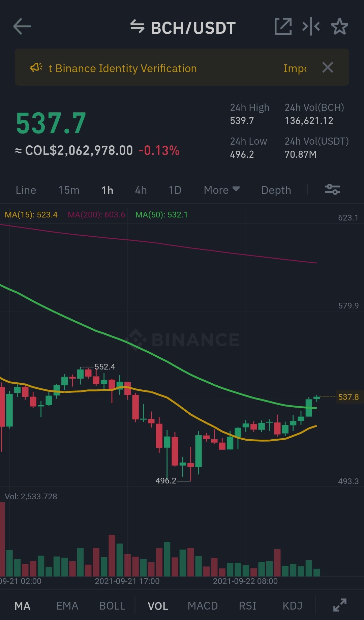Select the RSI sub-indicator

247,606
